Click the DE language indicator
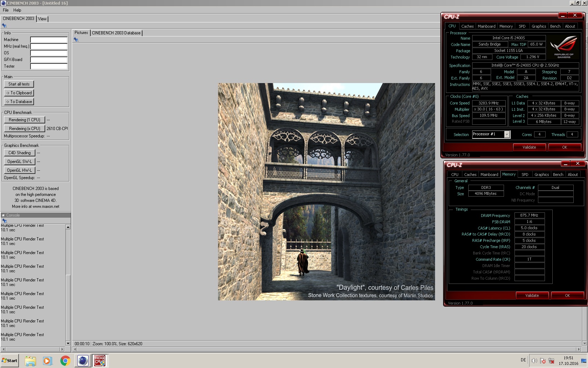The height and width of the screenshot is (368, 588). point(523,360)
